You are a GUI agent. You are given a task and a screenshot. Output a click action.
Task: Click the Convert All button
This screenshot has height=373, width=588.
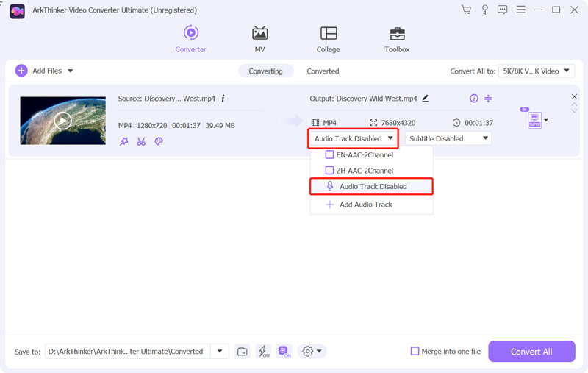coord(531,352)
